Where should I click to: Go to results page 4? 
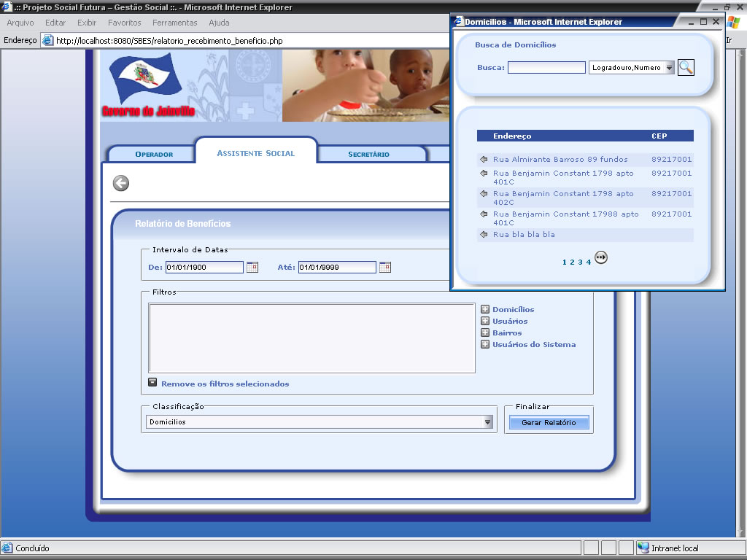(589, 262)
